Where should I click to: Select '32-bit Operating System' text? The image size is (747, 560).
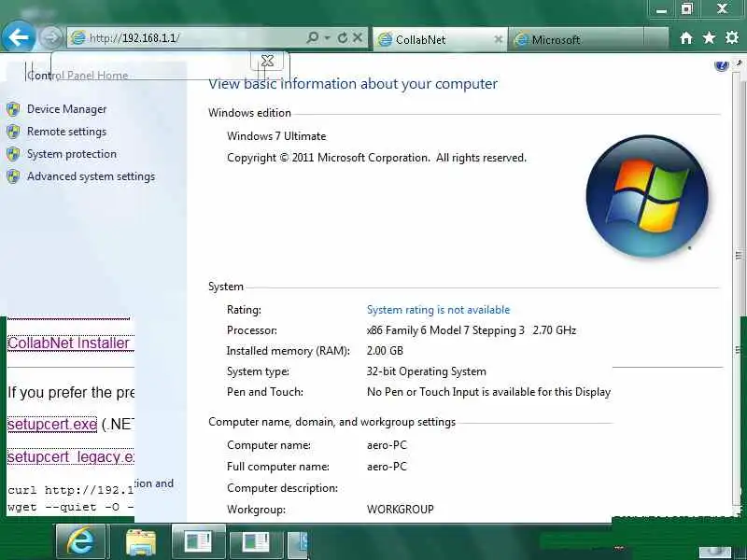(427, 371)
